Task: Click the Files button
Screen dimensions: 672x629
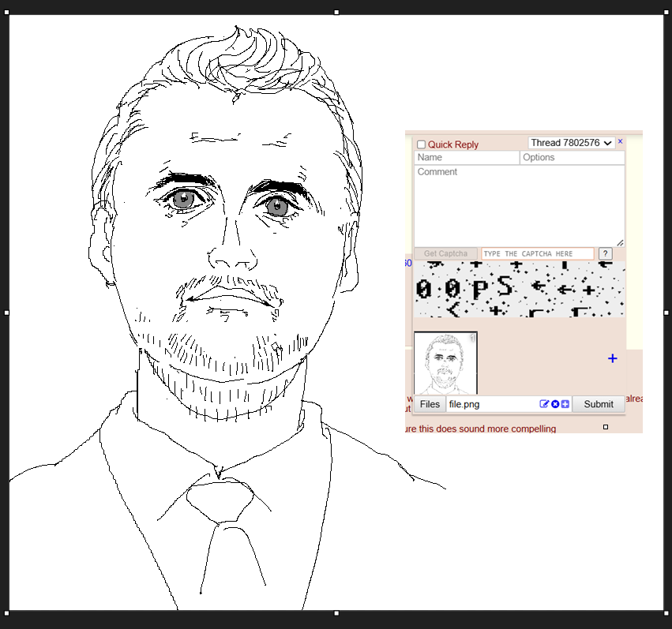Action: click(x=430, y=404)
